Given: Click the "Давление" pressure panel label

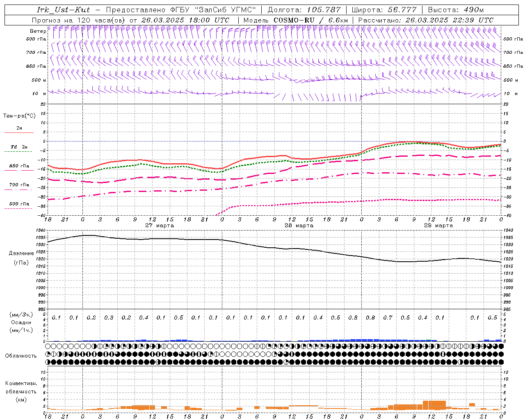Looking at the screenshot, I should coord(21,253).
